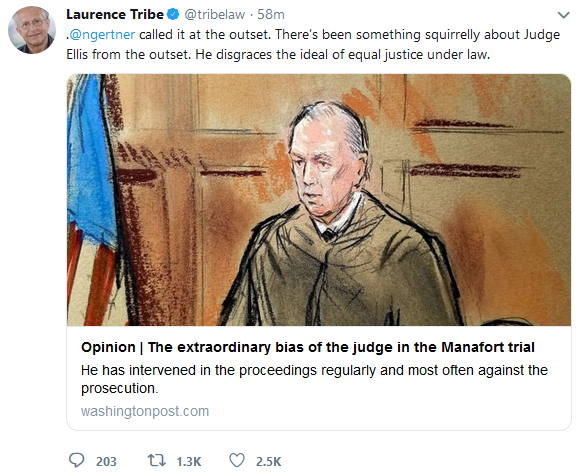
Task: Click the article description about the prosecution
Action: click(314, 379)
